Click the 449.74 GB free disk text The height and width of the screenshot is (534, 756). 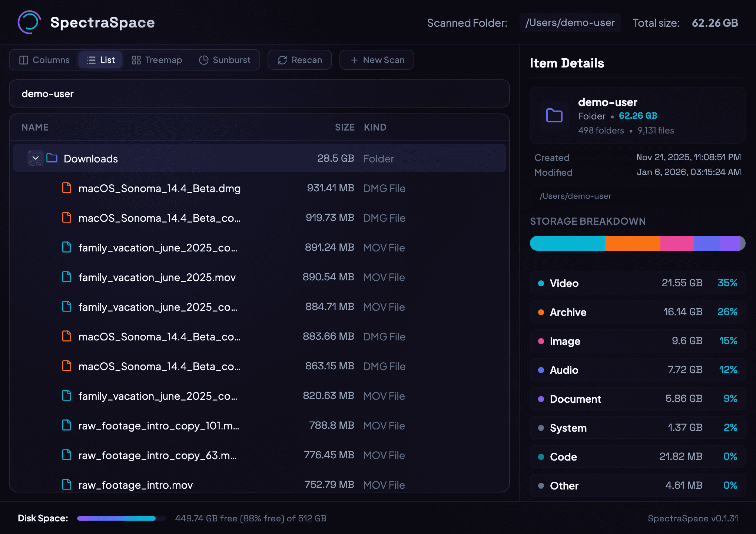(251, 518)
